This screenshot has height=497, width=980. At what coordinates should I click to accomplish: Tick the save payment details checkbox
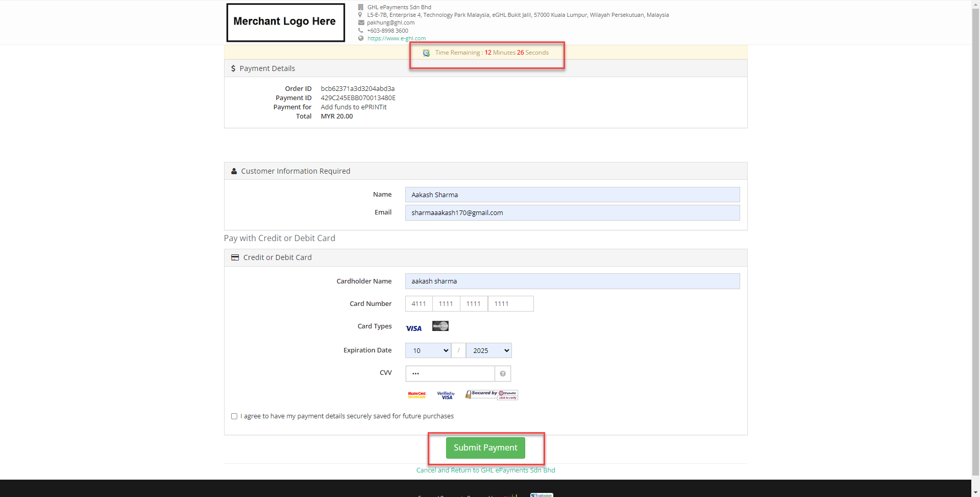coord(234,416)
